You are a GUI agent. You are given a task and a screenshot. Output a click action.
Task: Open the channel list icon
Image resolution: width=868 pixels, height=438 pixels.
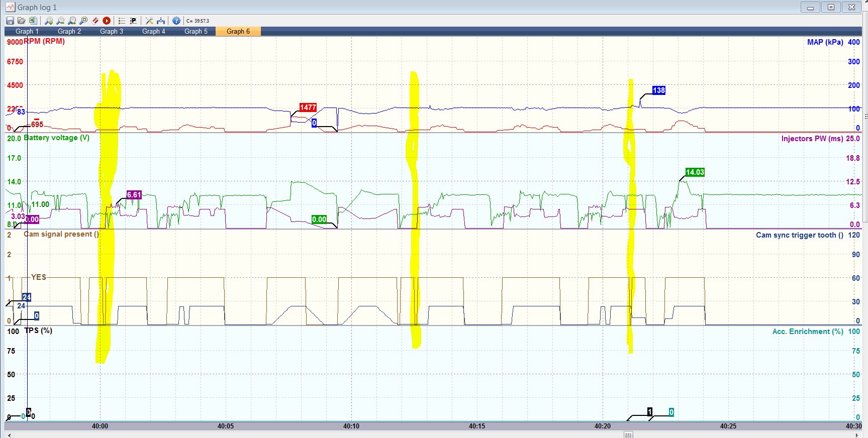coord(121,21)
